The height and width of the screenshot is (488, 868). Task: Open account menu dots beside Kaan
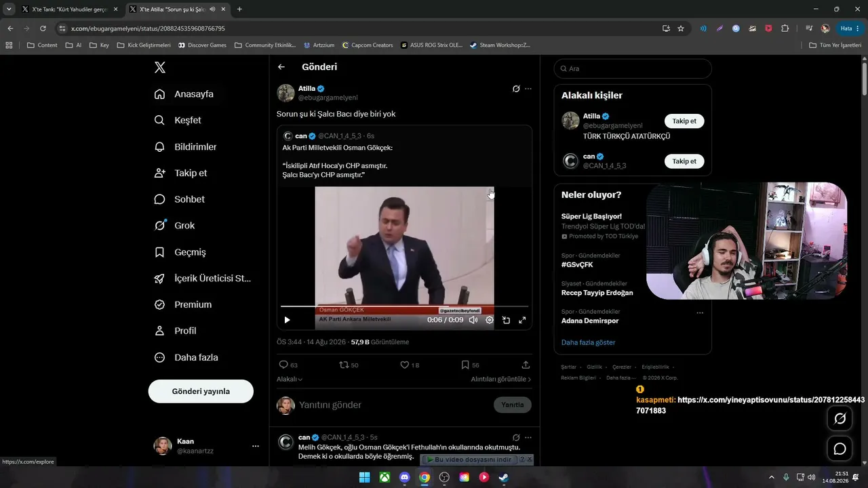click(x=256, y=446)
